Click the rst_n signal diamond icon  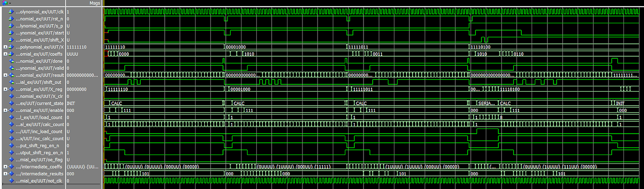pos(11,19)
